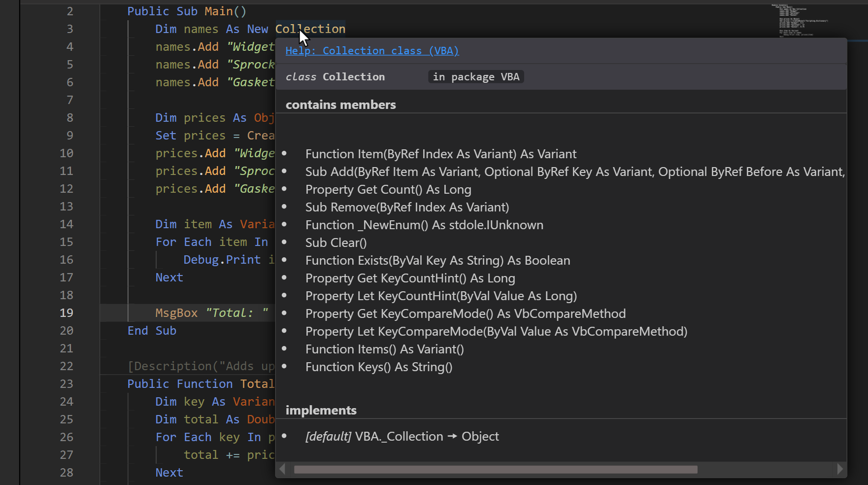Click the 'Collection' type in line 3
Screen dimensions: 868x485
(x=310, y=29)
